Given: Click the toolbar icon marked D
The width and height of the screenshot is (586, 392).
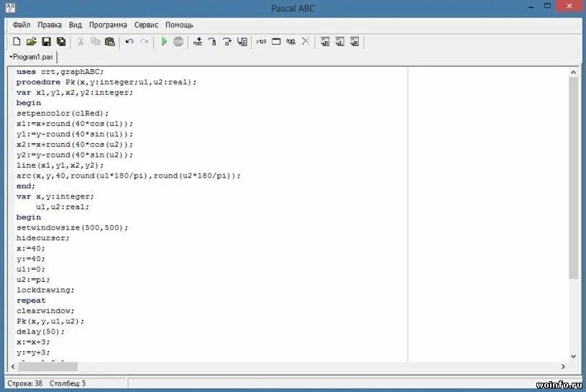Looking at the screenshot, I should pyautogui.click(x=325, y=42).
